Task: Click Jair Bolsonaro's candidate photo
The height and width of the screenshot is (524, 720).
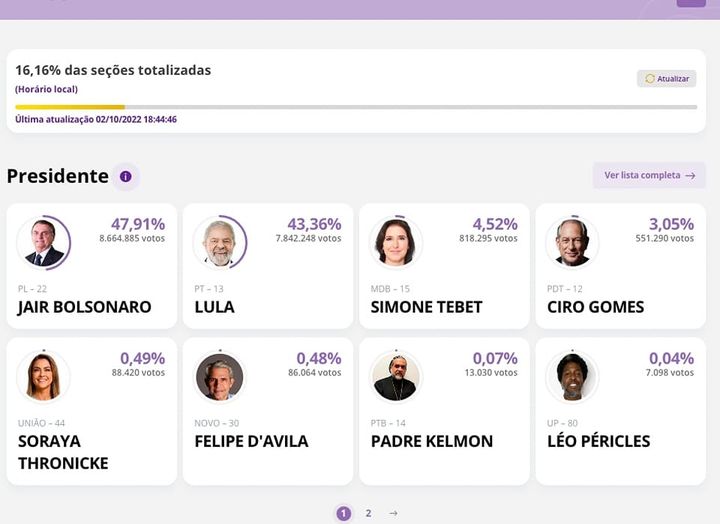Action: [x=45, y=243]
